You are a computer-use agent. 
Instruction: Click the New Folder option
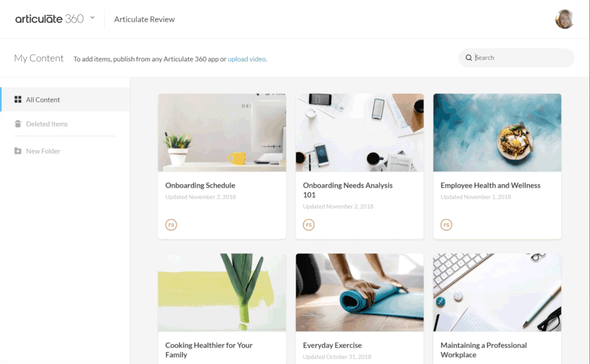pyautogui.click(x=65, y=151)
